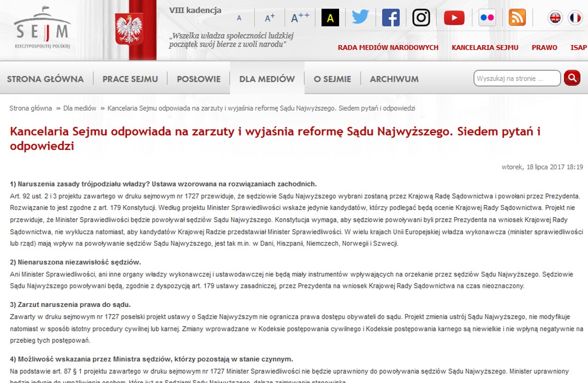The width and height of the screenshot is (588, 383).
Task: Open the Sejm YouTube channel
Action: point(454,18)
